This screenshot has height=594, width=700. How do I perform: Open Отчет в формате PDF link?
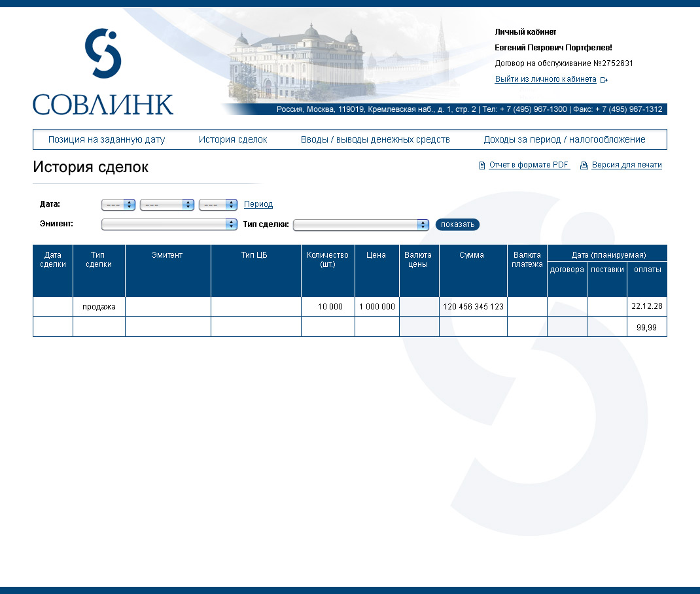click(529, 165)
